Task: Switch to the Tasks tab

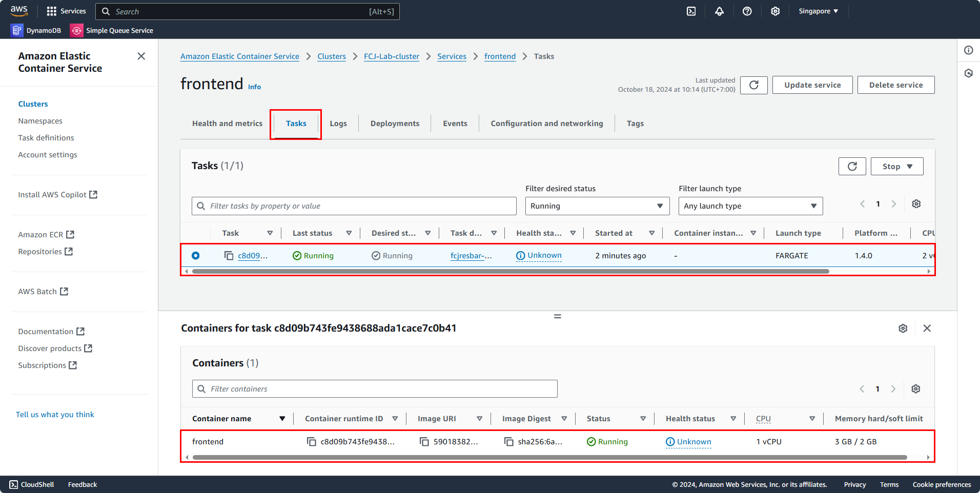Action: 296,124
